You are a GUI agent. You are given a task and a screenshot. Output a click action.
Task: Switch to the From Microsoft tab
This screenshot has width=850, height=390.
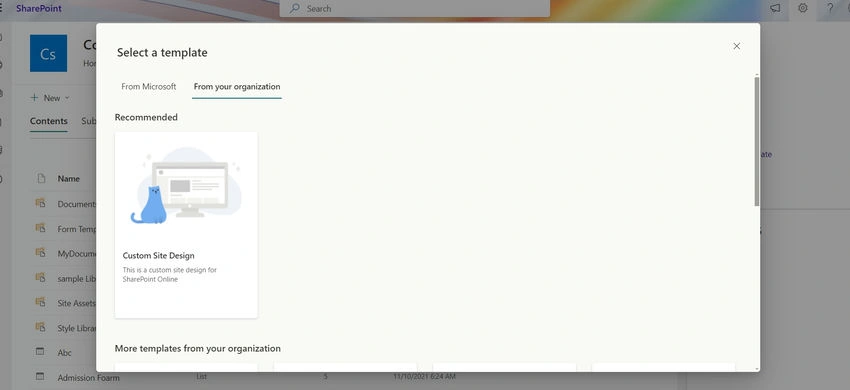149,87
